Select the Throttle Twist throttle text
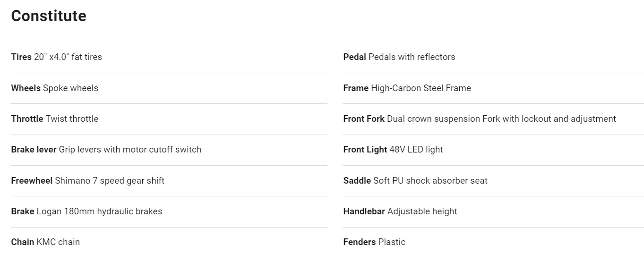The width and height of the screenshot is (644, 279). click(55, 119)
